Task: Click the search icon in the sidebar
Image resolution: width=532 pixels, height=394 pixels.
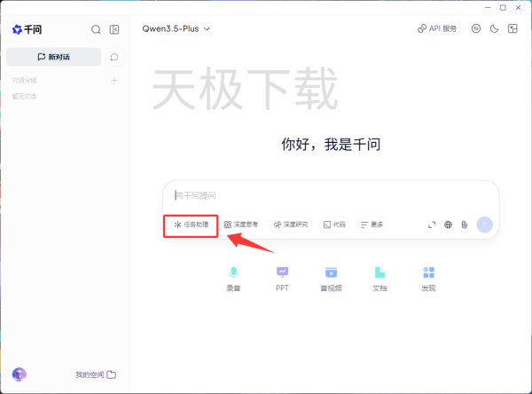Action: click(x=96, y=29)
